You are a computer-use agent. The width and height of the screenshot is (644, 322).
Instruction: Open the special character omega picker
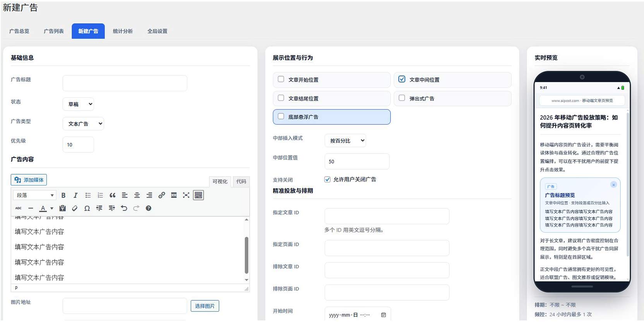87,208
